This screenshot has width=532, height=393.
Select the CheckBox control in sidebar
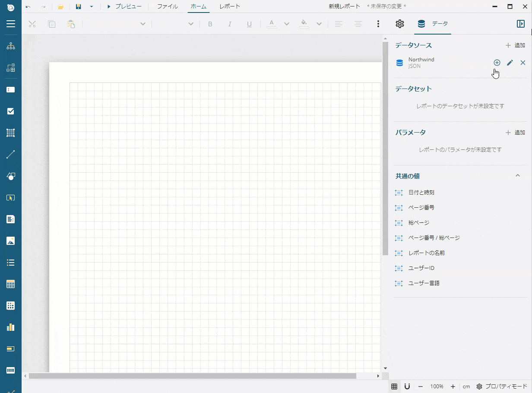point(11,111)
